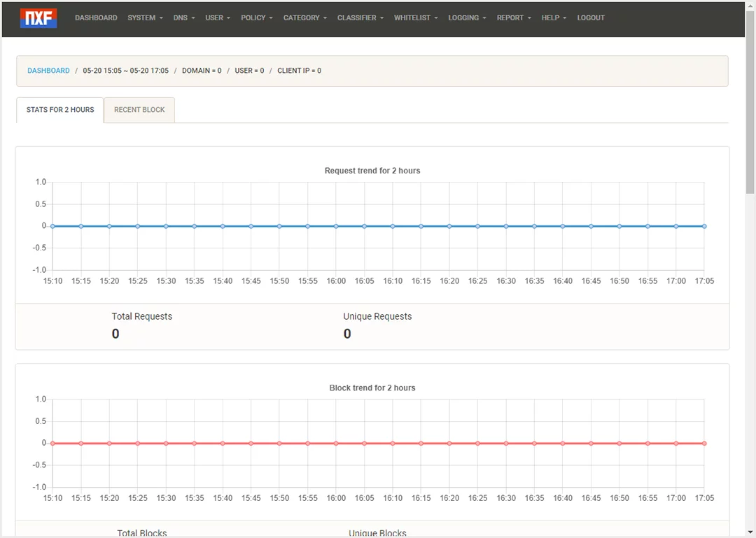Open the Report dropdown

(x=514, y=18)
